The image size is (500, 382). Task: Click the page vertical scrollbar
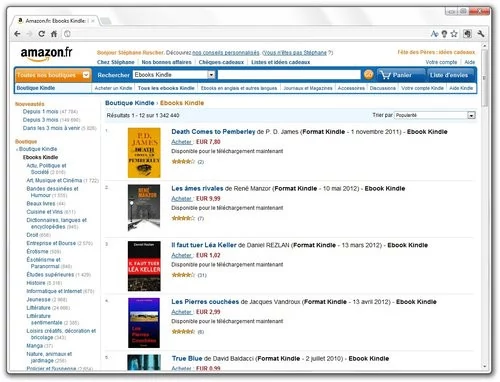click(485, 207)
